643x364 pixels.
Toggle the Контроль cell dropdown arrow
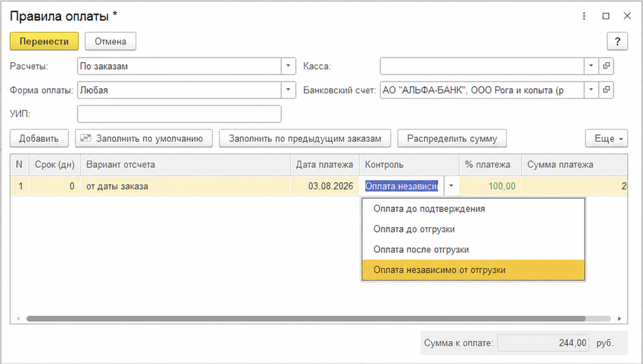tap(451, 186)
